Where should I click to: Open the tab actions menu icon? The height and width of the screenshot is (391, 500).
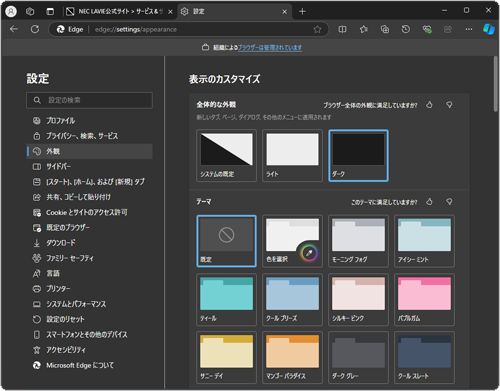pos(50,12)
